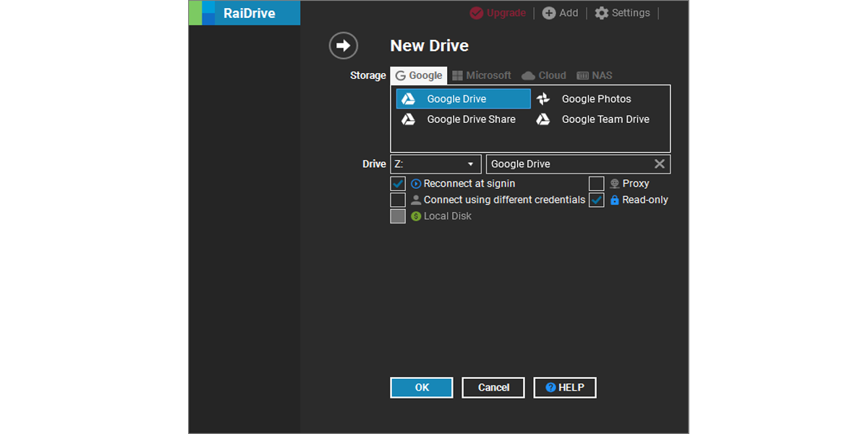Disable the Read-only checkbox
The image size is (868, 434).
point(596,200)
